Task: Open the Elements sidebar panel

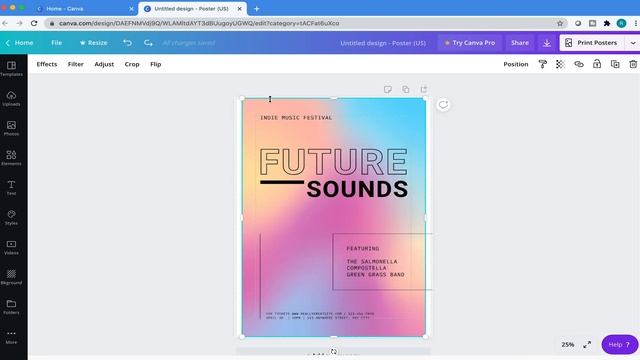Action: coord(11,158)
